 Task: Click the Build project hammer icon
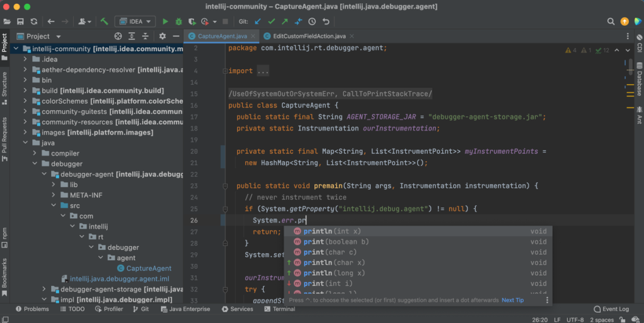click(x=104, y=21)
